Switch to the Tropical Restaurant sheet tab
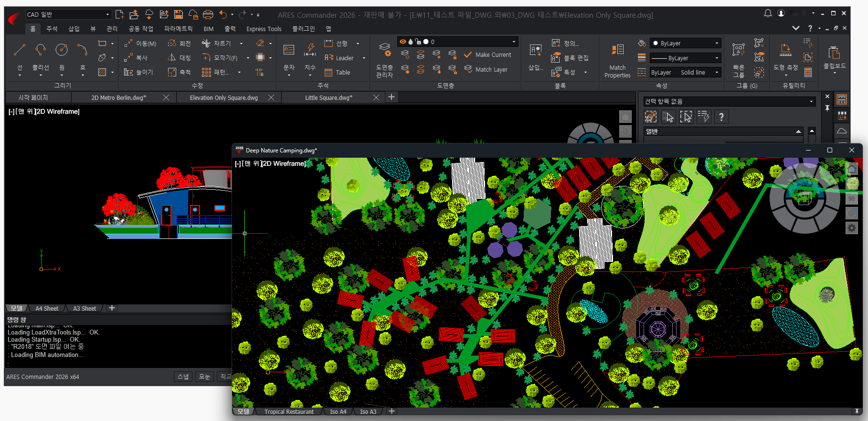The width and height of the screenshot is (868, 421). click(289, 411)
